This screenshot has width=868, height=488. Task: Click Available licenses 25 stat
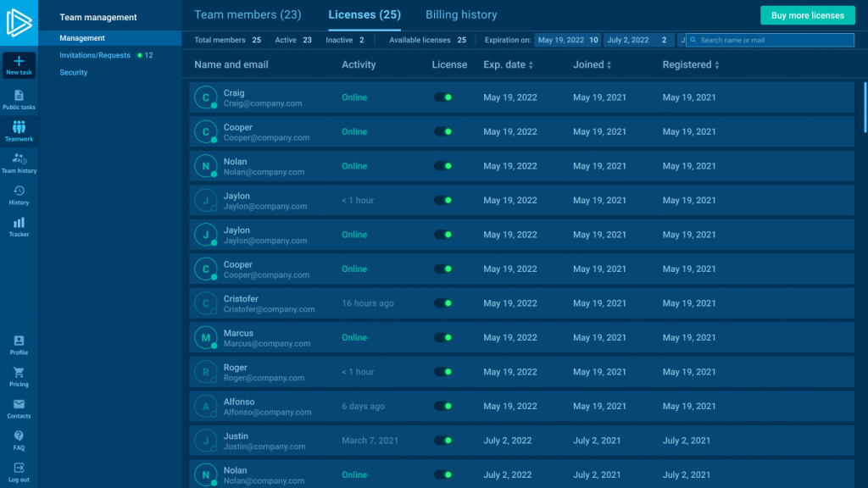click(427, 40)
